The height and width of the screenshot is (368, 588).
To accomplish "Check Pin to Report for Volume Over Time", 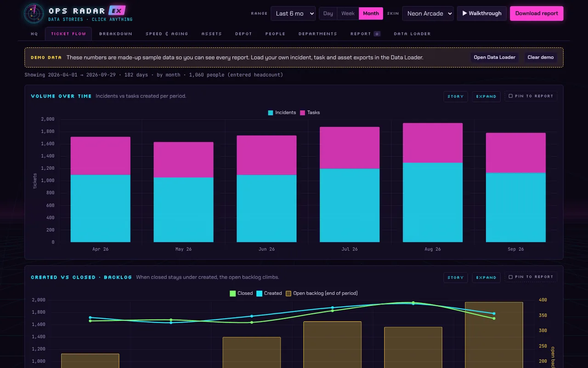I will [x=510, y=96].
